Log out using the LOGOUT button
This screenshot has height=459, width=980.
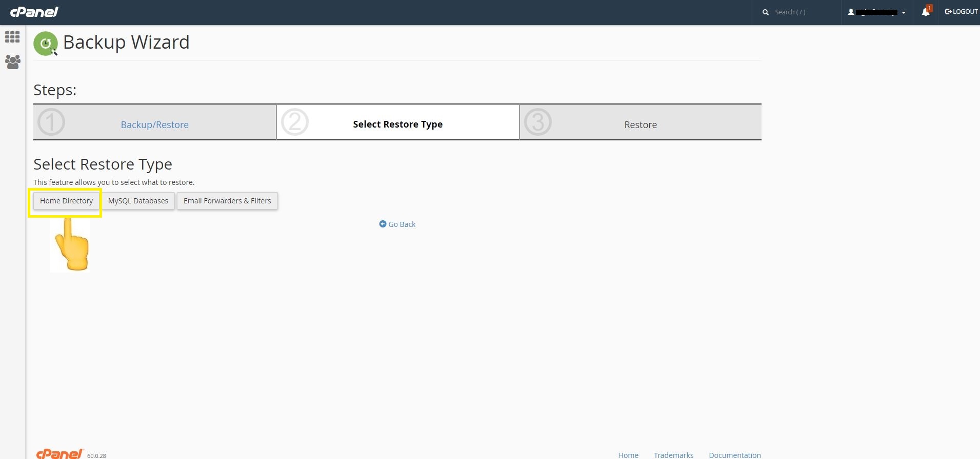[961, 12]
